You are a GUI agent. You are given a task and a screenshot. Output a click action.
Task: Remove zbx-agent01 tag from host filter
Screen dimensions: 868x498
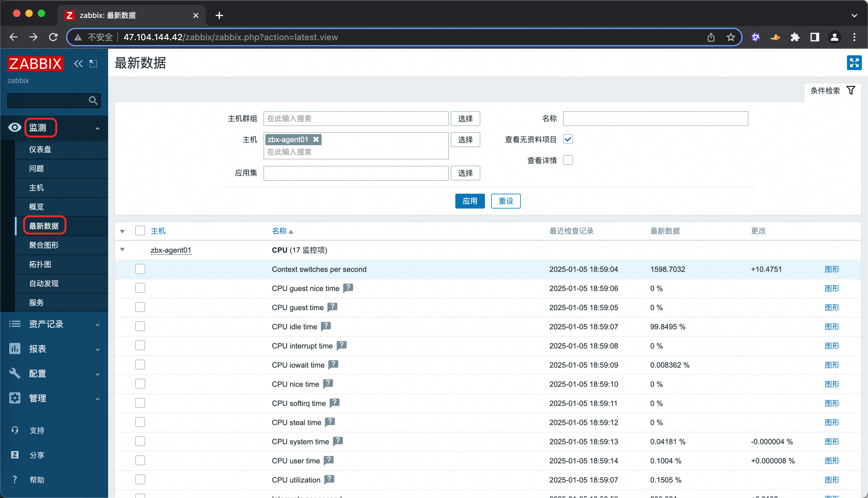(x=316, y=140)
